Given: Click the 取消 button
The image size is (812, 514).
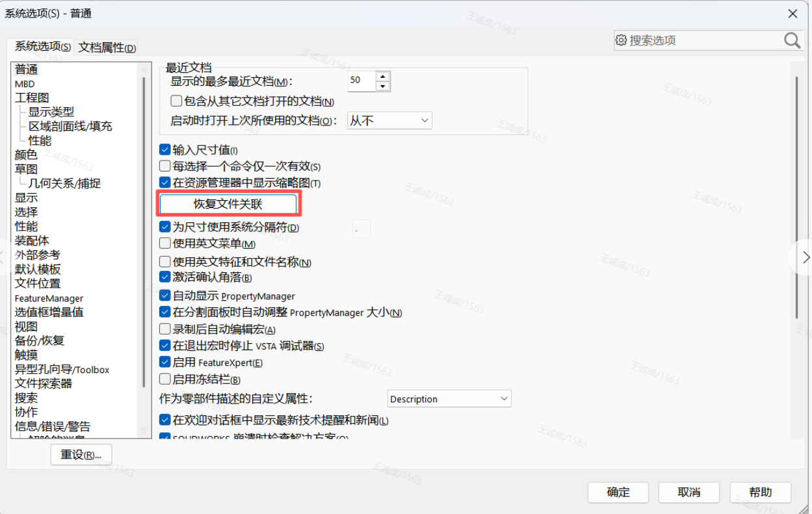Looking at the screenshot, I should click(689, 492).
